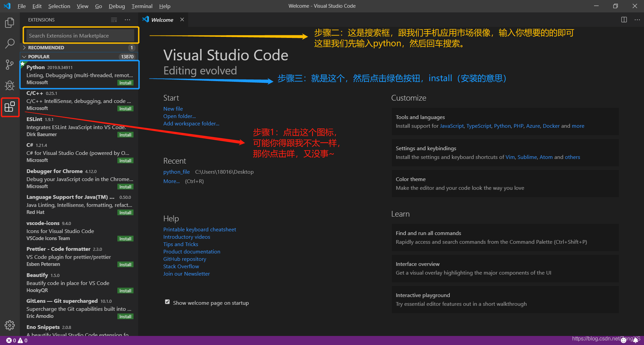Install the C/C++ extension
The height and width of the screenshot is (345, 644).
pyautogui.click(x=125, y=109)
